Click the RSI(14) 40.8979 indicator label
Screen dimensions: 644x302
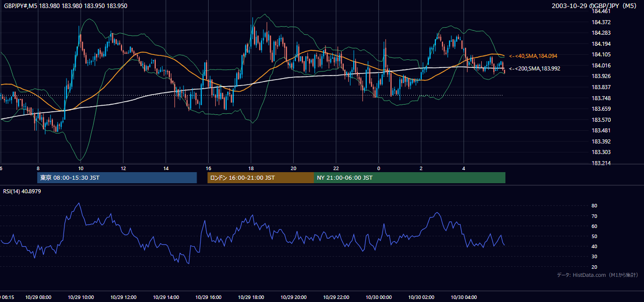pos(22,191)
